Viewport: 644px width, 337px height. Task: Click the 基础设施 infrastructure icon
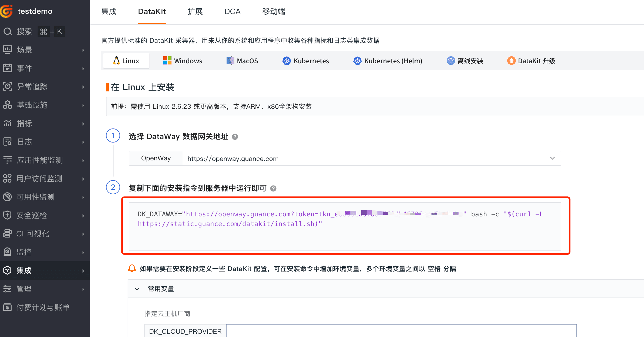(x=8, y=105)
